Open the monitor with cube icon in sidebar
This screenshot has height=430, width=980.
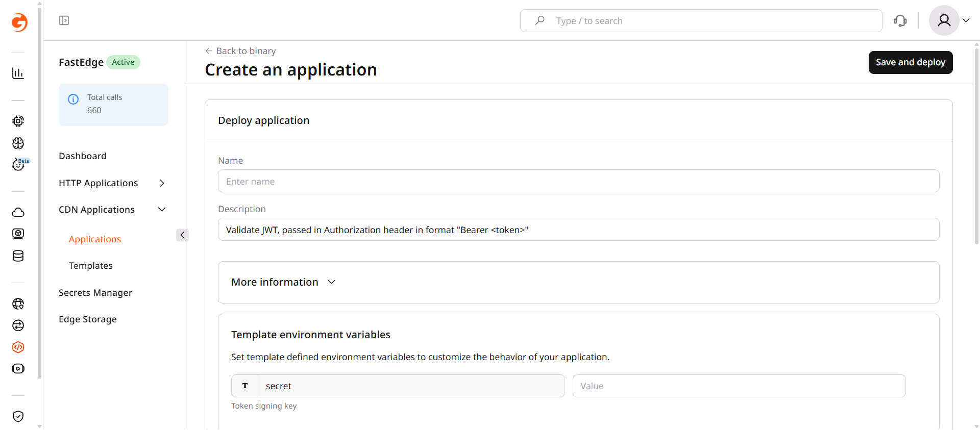18,234
